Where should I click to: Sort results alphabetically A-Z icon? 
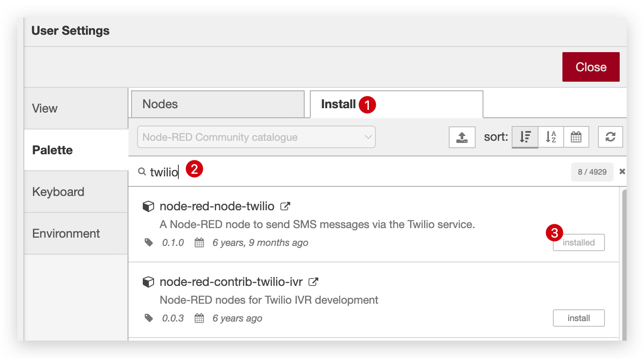click(551, 137)
